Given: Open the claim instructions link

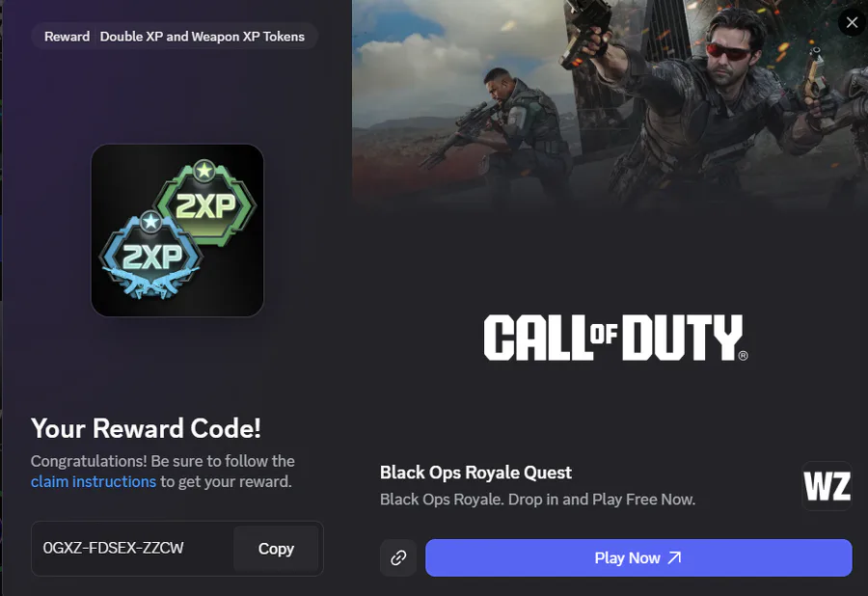Looking at the screenshot, I should tap(94, 481).
